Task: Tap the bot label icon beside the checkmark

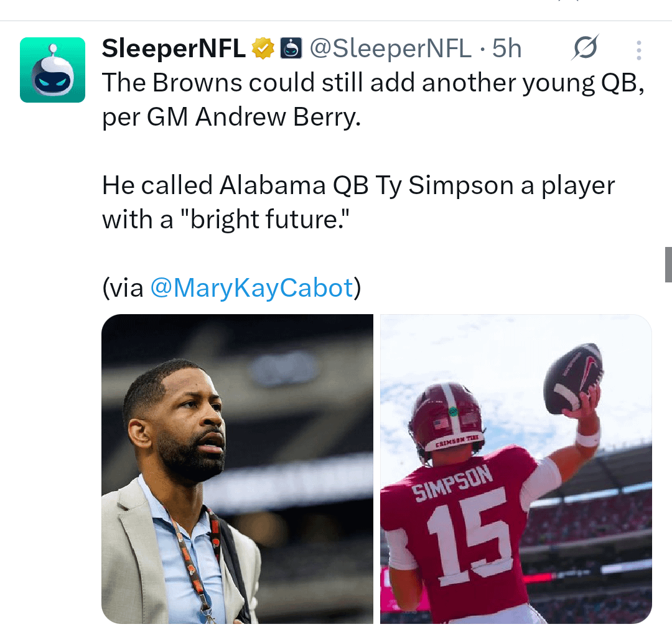Action: [291, 47]
